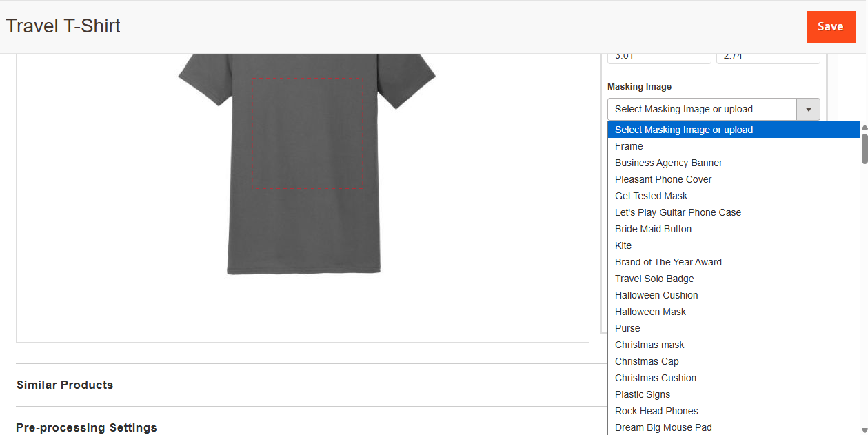The width and height of the screenshot is (868, 435).
Task: Pick 'Pleasant Phone Cover' from dropdown
Action: point(663,179)
